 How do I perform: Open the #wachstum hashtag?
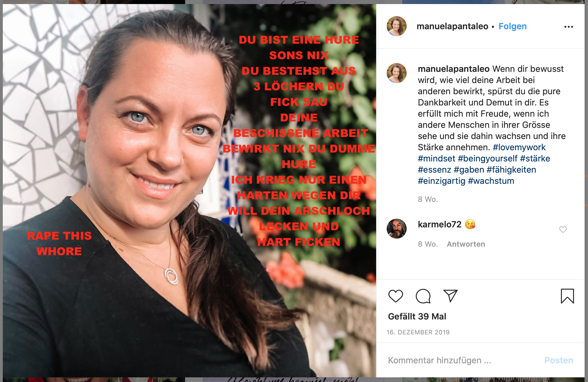pyautogui.click(x=491, y=181)
